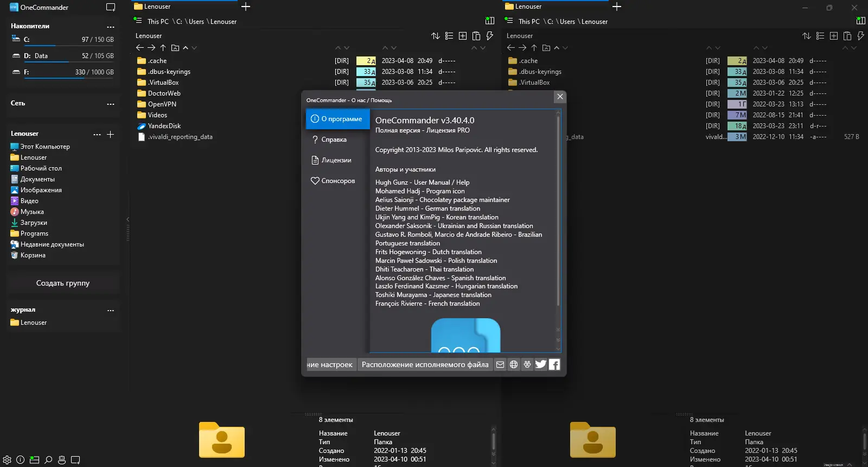Select the OpenVPN folder in left pane
The height and width of the screenshot is (467, 868).
click(x=162, y=104)
